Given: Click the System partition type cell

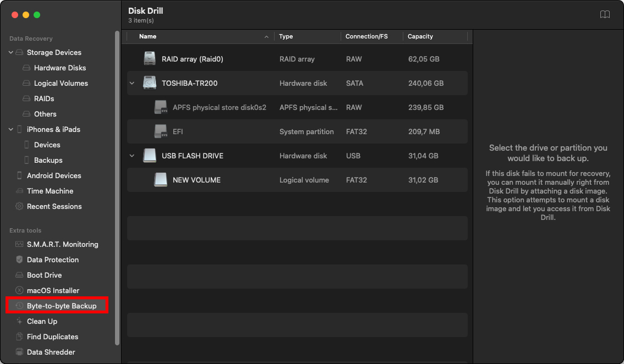Looking at the screenshot, I should click(x=306, y=131).
